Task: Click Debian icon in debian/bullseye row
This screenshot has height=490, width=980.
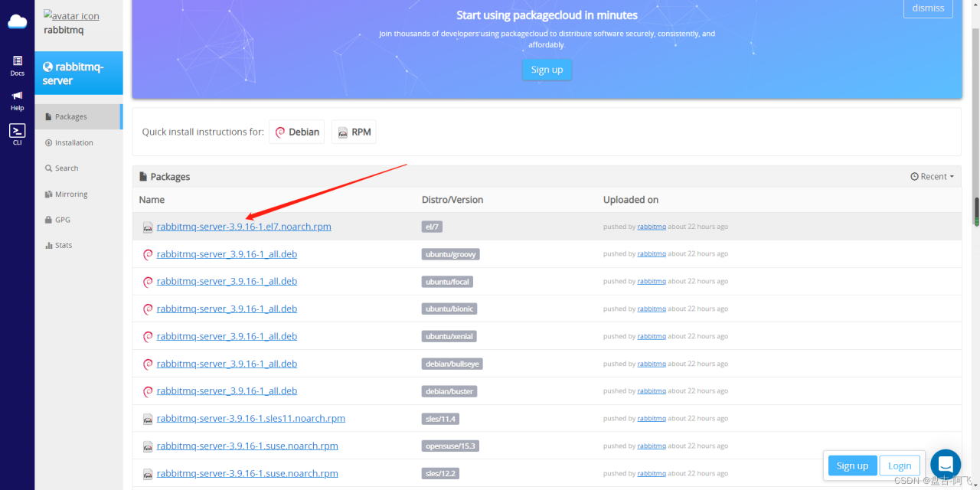Action: pyautogui.click(x=148, y=364)
